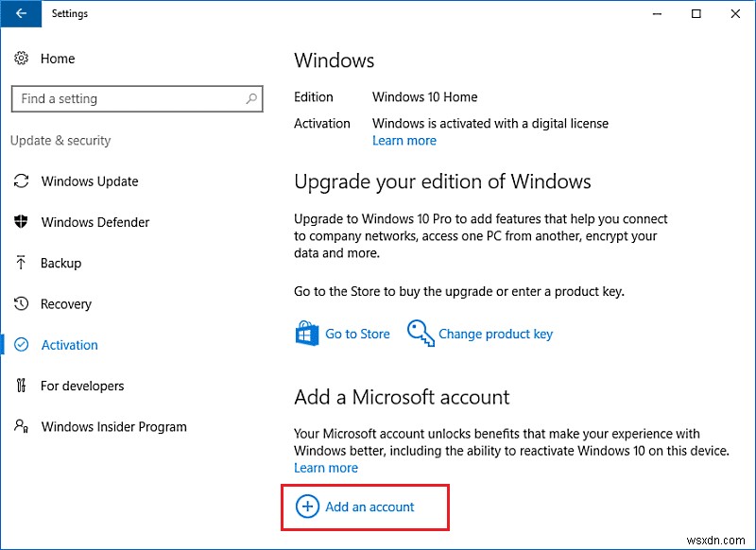The width and height of the screenshot is (756, 550).
Task: Click the Change product key key icon
Action: point(421,334)
